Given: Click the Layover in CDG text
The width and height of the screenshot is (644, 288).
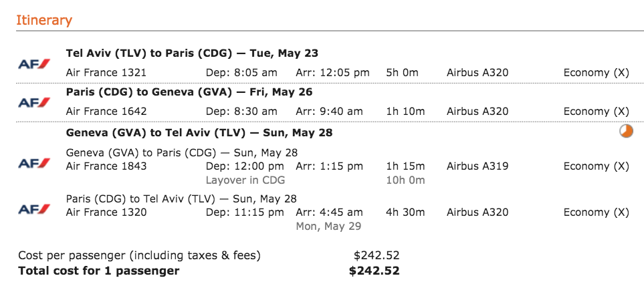Looking at the screenshot, I should click(x=245, y=180).
